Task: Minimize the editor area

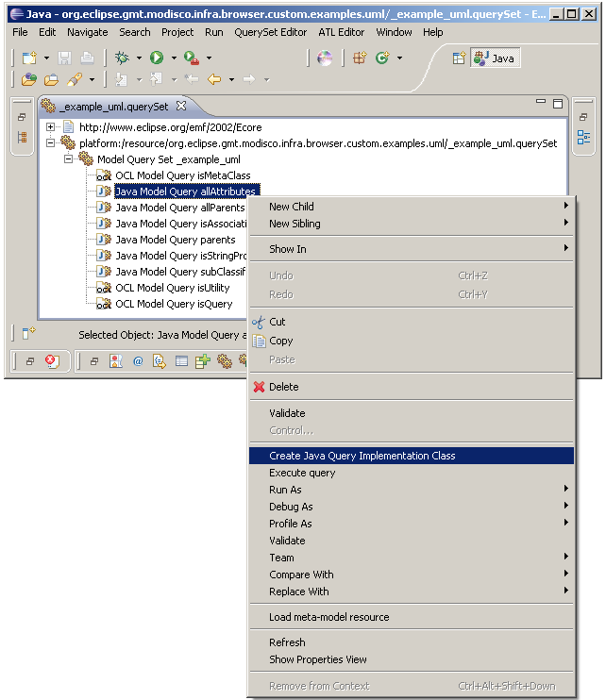Action: tap(541, 102)
